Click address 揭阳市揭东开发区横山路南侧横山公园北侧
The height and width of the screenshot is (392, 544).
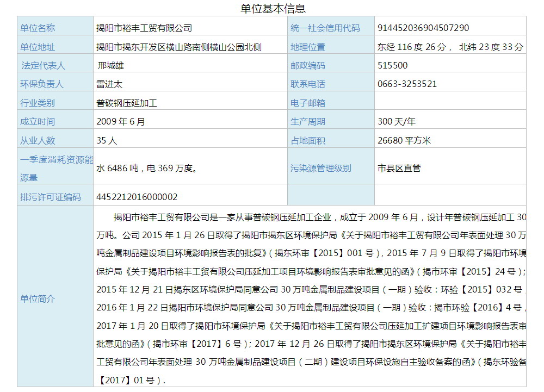pos(178,47)
